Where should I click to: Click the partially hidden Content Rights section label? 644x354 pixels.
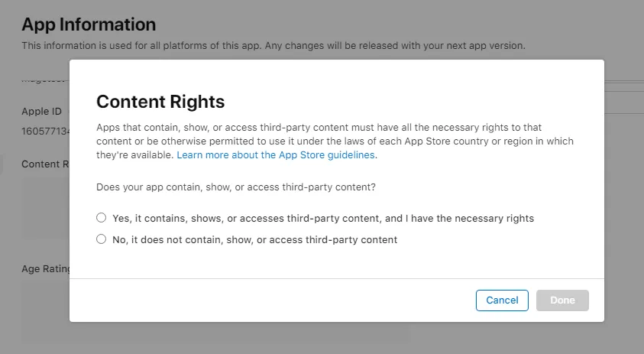[45, 164]
